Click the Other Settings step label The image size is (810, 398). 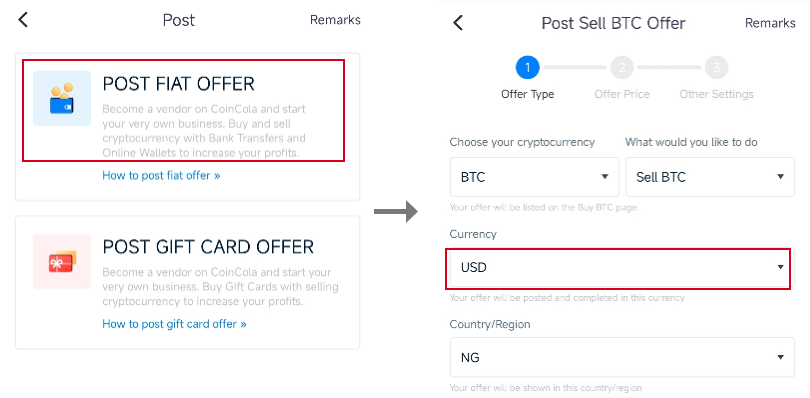716,95
